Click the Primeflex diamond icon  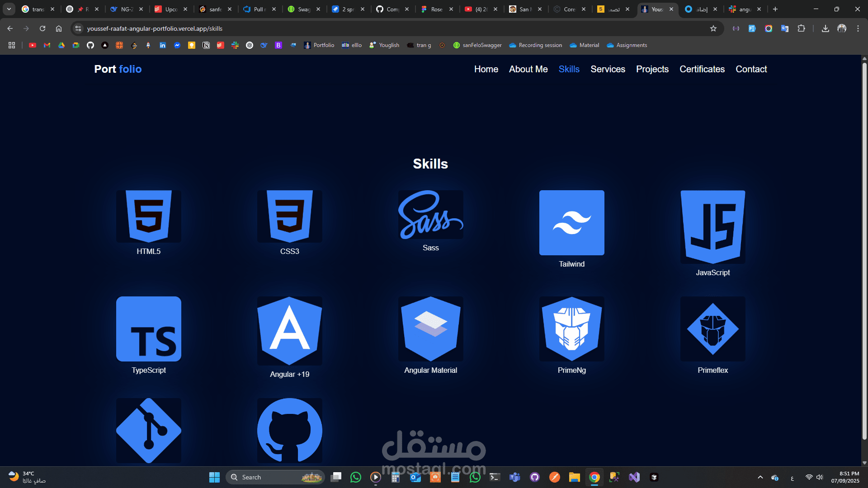(713, 329)
